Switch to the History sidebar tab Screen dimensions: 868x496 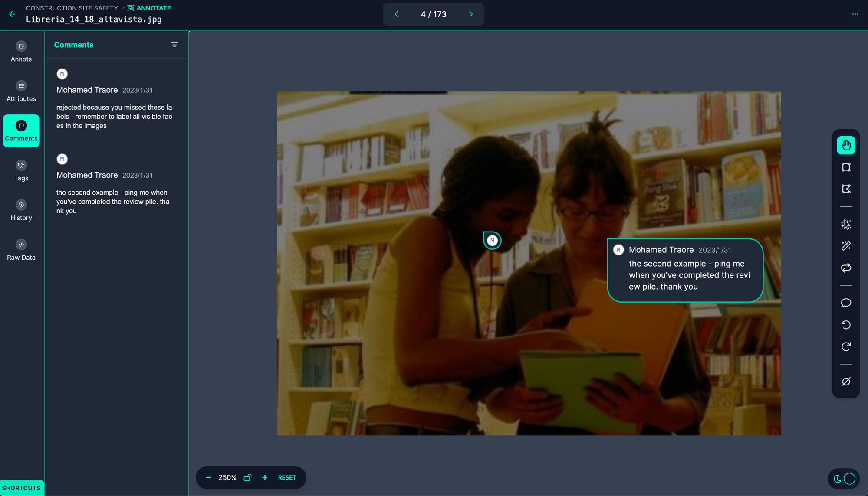[21, 210]
